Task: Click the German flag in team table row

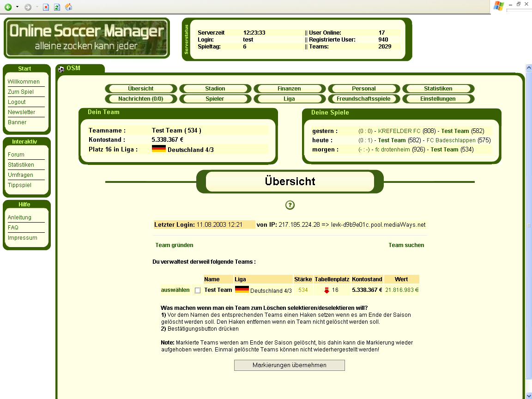Action: click(242, 289)
